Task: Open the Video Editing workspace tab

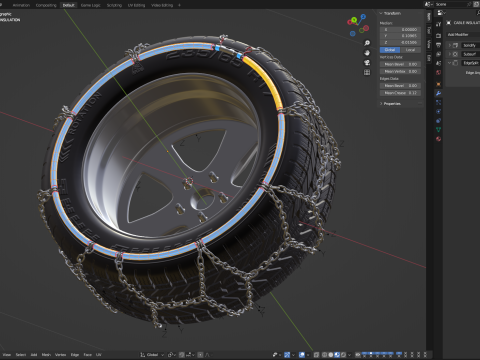Action: pos(162,5)
